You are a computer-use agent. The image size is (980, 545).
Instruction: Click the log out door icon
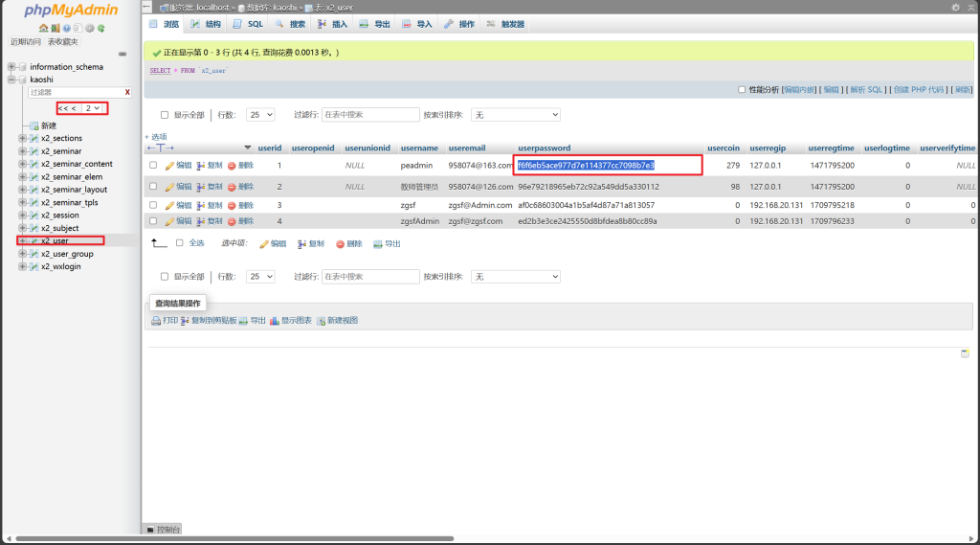click(55, 29)
